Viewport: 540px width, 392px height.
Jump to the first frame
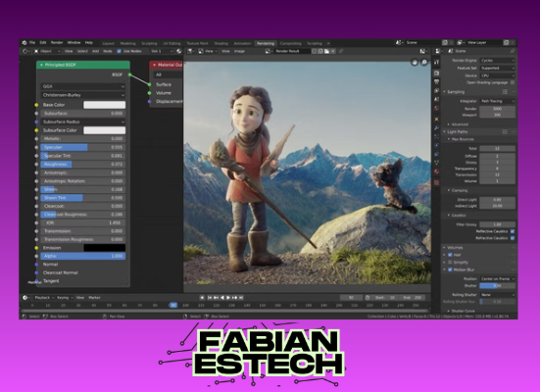pyautogui.click(x=210, y=298)
